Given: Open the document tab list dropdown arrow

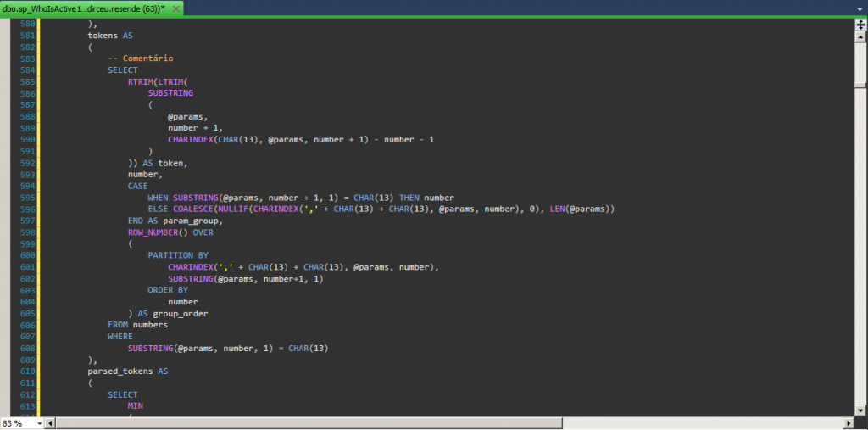Looking at the screenshot, I should point(859,7).
